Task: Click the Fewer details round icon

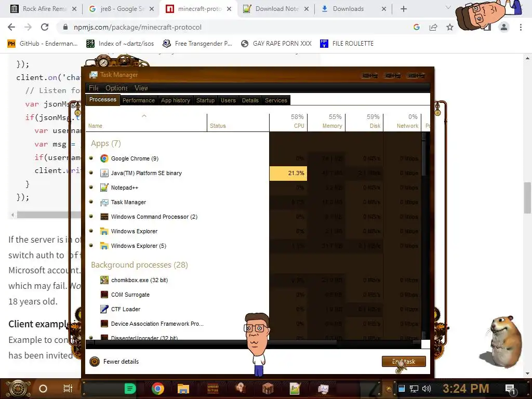Action: click(x=95, y=362)
